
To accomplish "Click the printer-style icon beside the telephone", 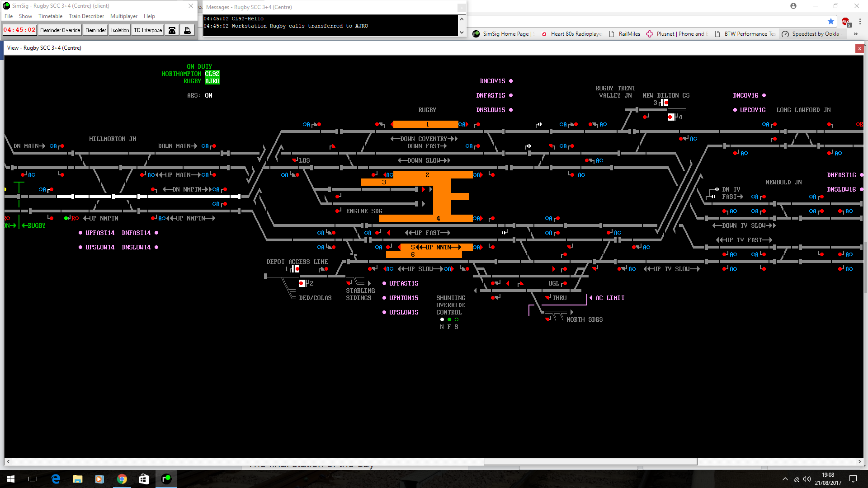I will [187, 30].
